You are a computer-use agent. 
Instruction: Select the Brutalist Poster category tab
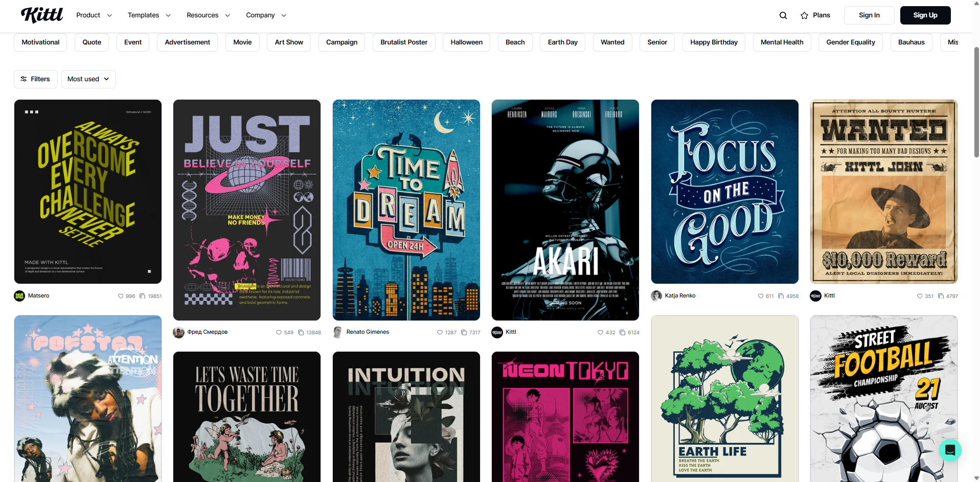[x=403, y=42]
